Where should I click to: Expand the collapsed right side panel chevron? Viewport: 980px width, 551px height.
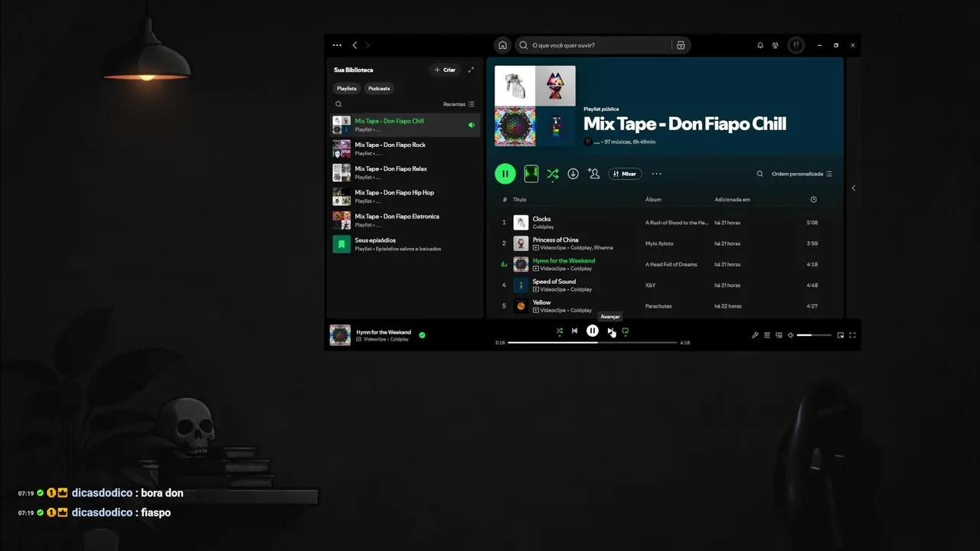[854, 188]
